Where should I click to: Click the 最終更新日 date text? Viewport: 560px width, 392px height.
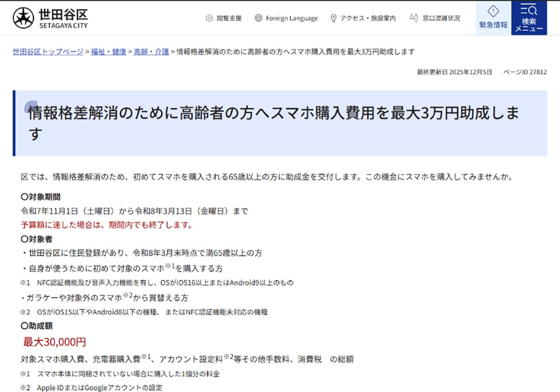[x=454, y=72]
